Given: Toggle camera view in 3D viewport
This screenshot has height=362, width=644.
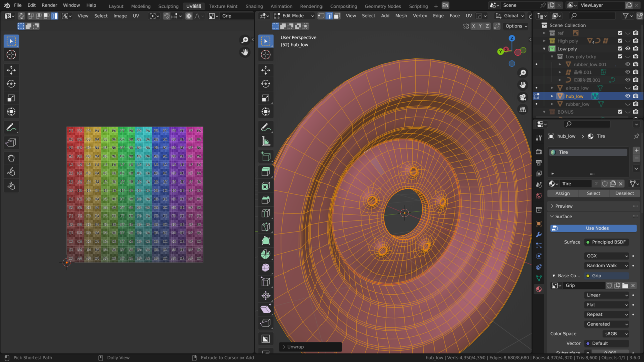Looking at the screenshot, I should (523, 97).
